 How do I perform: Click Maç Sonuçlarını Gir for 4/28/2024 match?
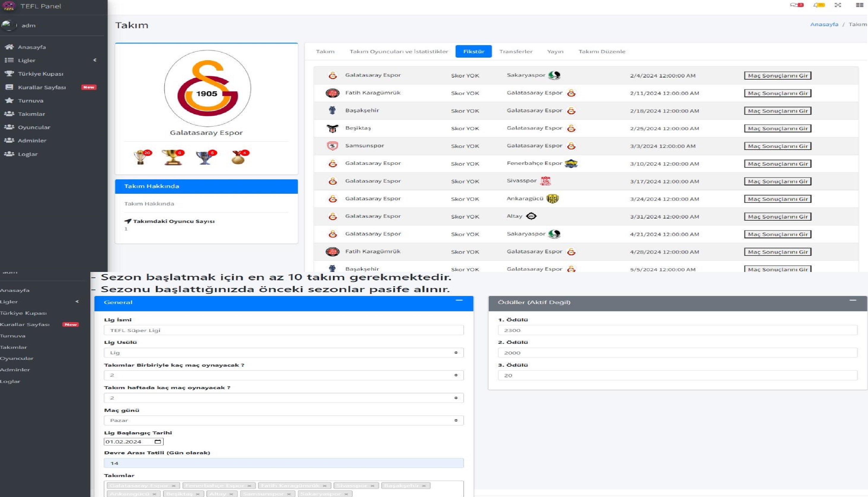click(x=777, y=251)
